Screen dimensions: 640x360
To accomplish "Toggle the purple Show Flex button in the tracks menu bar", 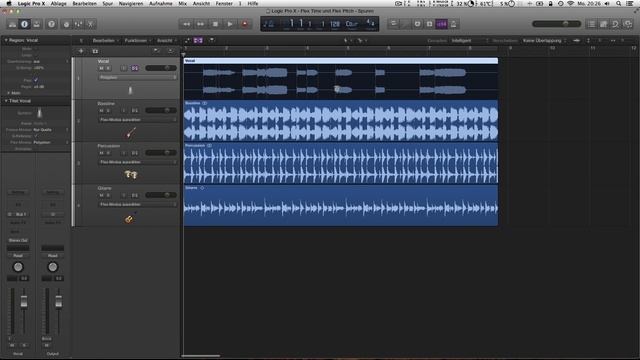I will click(x=198, y=40).
